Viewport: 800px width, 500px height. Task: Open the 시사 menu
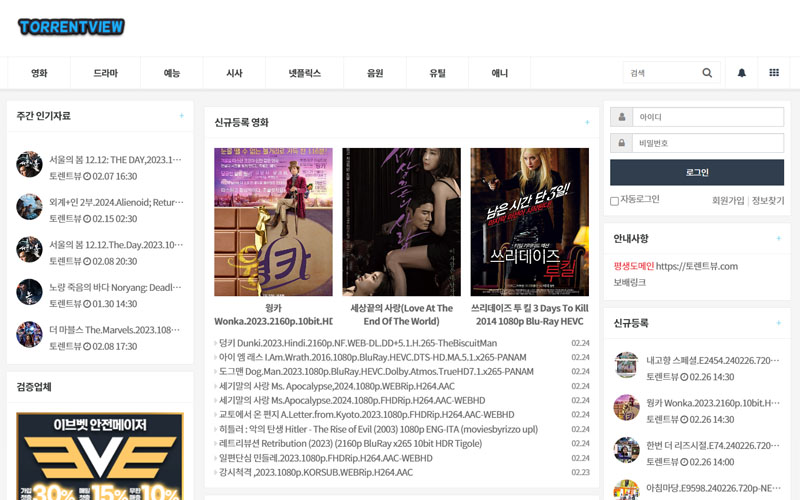[x=234, y=73]
